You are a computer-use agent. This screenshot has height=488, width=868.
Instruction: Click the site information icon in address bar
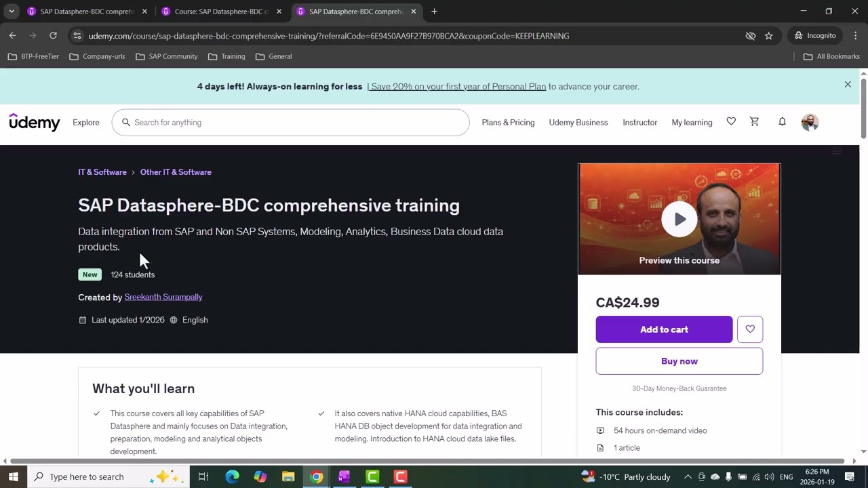[77, 35]
